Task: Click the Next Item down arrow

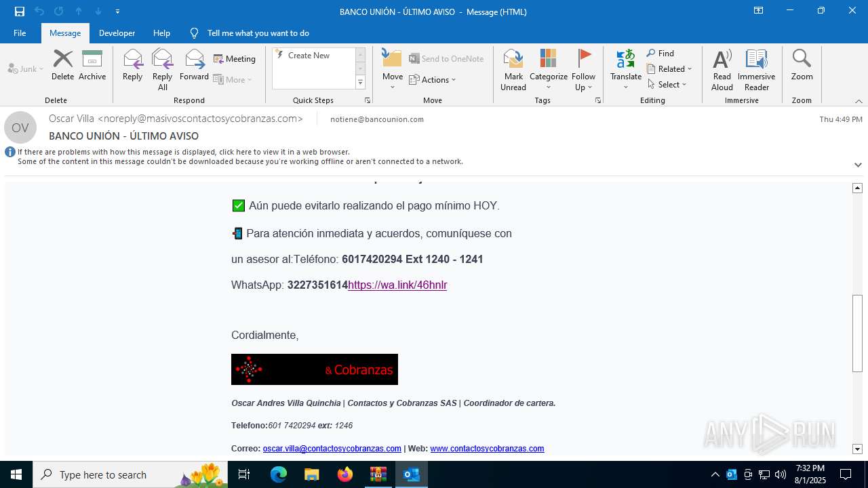Action: point(98,12)
